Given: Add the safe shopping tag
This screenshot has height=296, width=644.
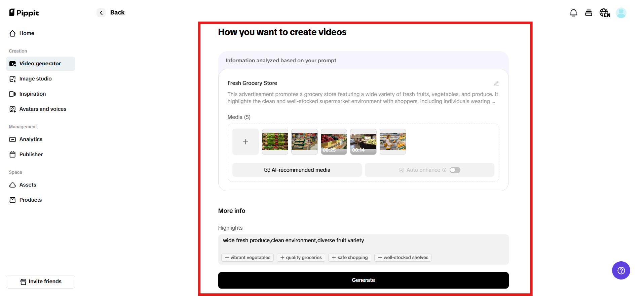Looking at the screenshot, I should (x=350, y=258).
